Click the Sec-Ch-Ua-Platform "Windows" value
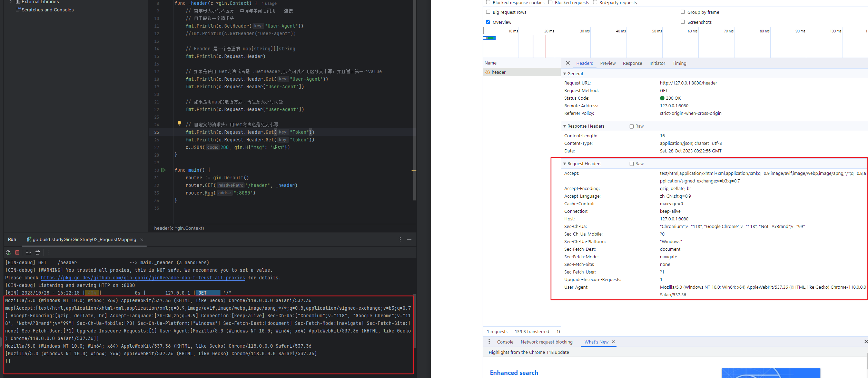Viewport: 868px width, 378px height. pos(671,242)
